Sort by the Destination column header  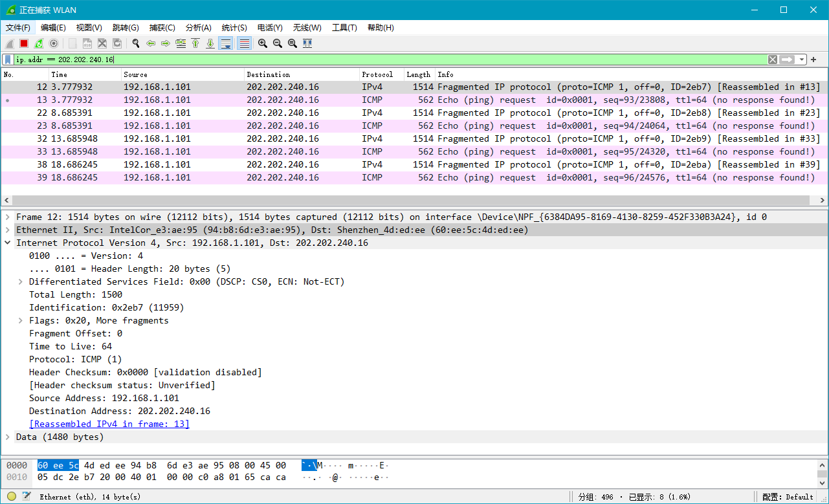coord(302,74)
